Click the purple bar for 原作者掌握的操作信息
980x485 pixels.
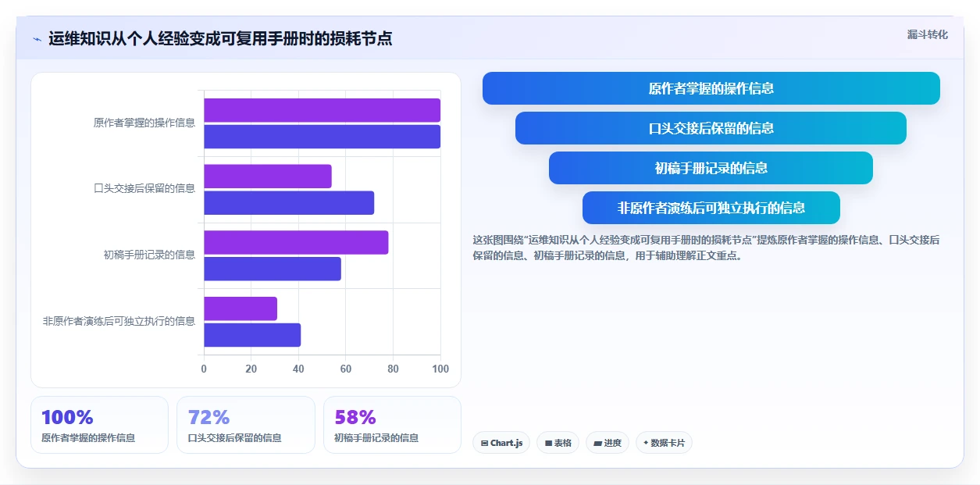coord(323,110)
